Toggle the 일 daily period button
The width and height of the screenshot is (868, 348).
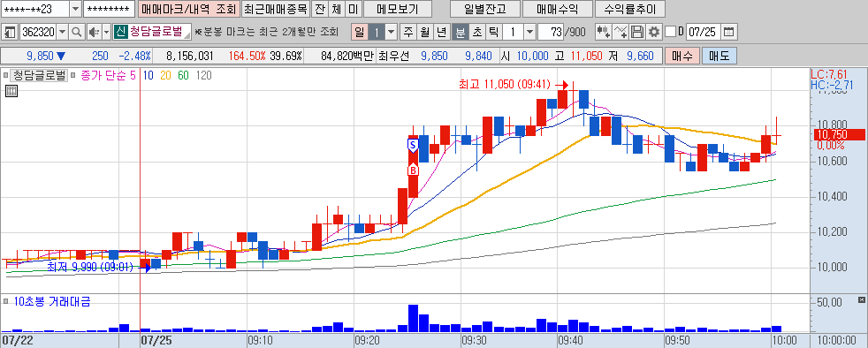(x=359, y=32)
